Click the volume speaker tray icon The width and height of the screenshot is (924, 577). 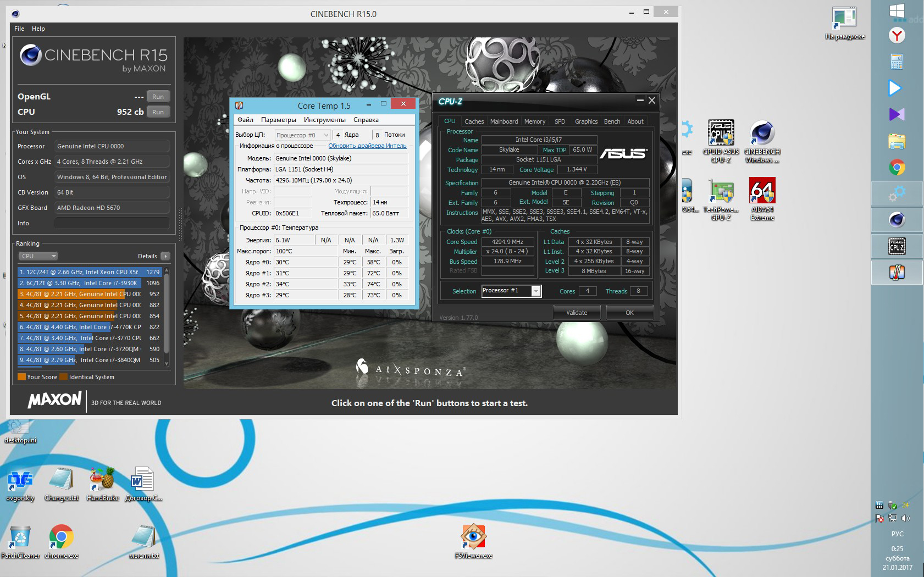tap(906, 518)
